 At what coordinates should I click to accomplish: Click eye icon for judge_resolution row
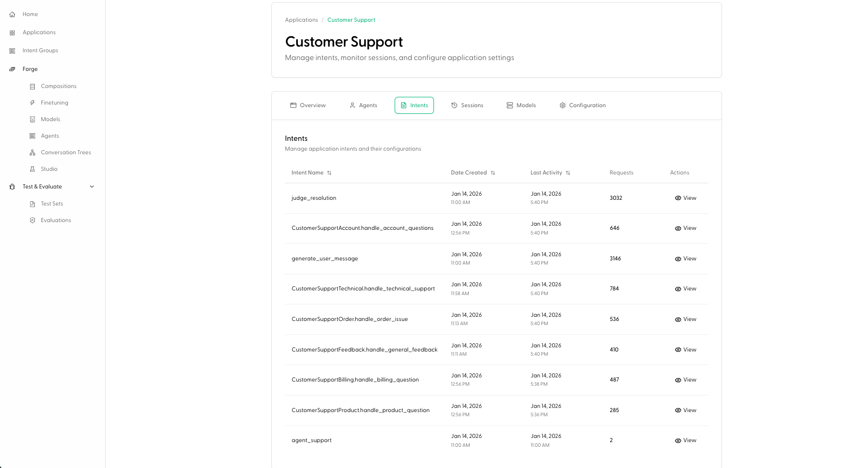[x=678, y=198]
